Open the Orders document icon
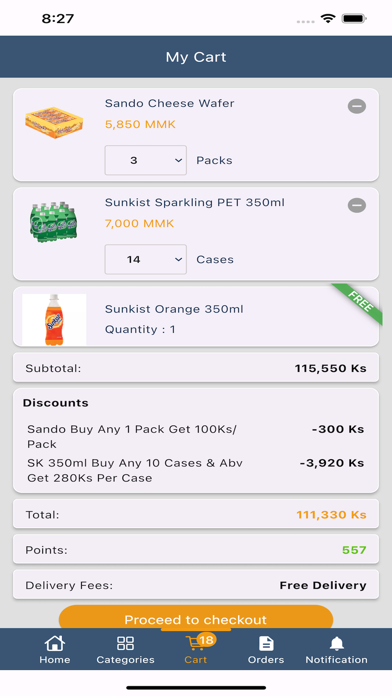 click(x=266, y=643)
